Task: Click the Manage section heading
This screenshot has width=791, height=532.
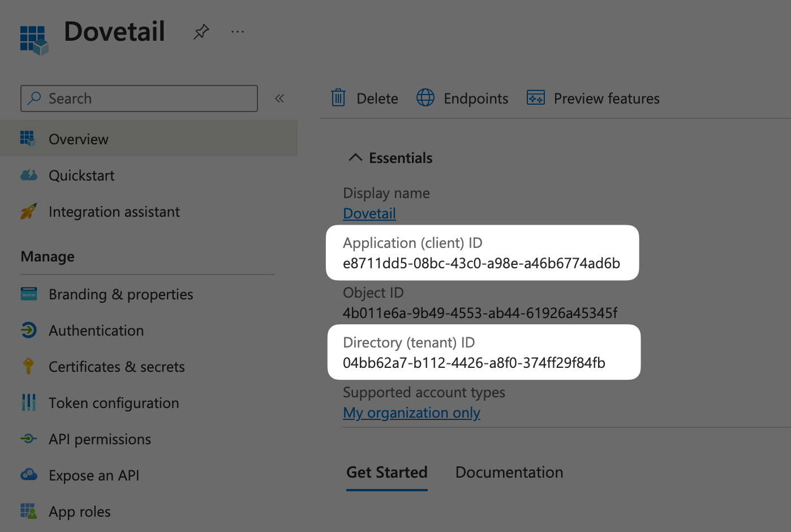Action: tap(48, 257)
